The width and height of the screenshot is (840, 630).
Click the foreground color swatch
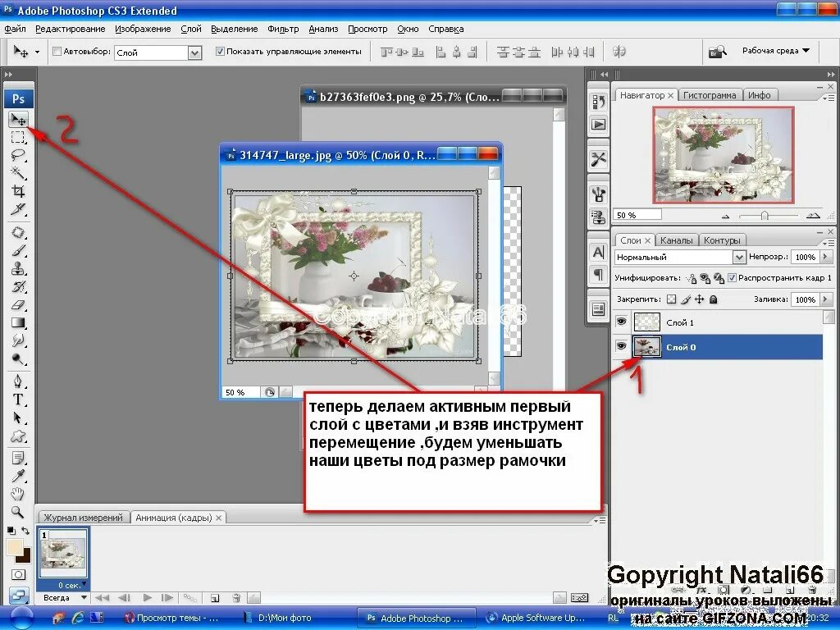[14, 548]
